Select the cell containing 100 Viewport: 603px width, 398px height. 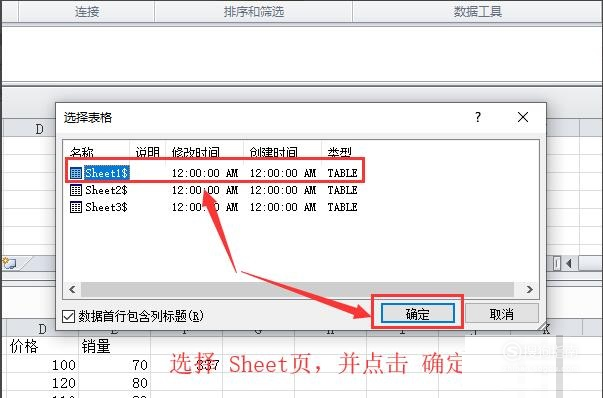(42, 365)
